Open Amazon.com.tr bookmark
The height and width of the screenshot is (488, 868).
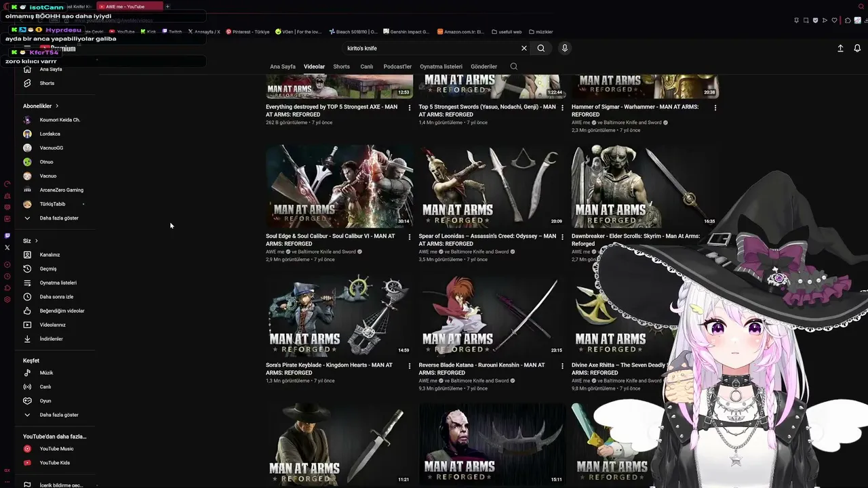(x=460, y=32)
